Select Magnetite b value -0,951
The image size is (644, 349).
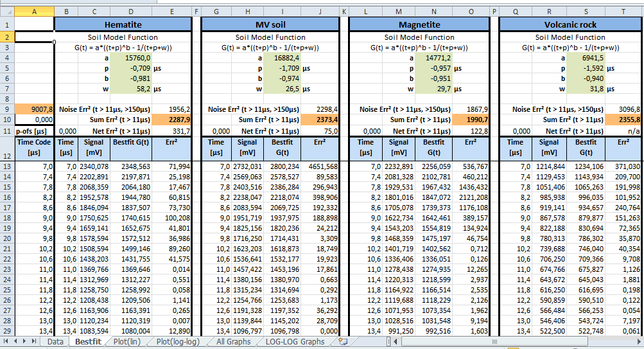point(433,78)
